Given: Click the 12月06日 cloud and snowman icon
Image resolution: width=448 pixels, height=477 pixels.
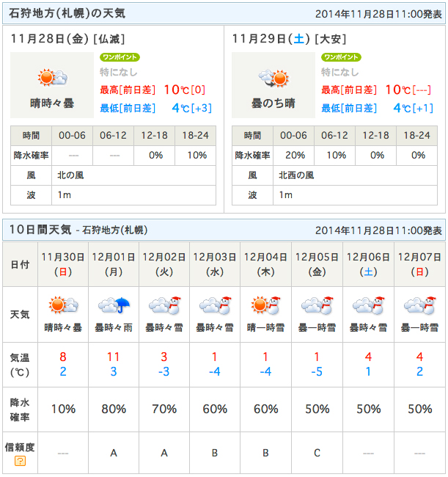Looking at the screenshot, I should pos(368,305).
